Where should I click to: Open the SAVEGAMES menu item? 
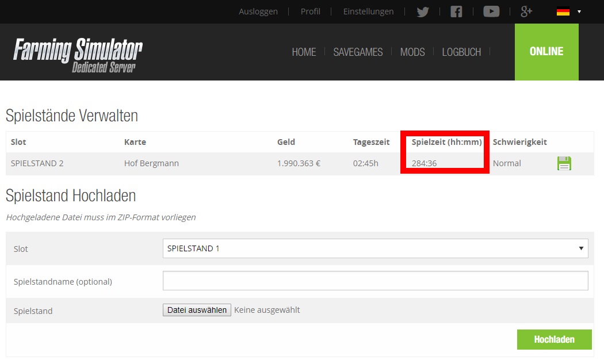coord(358,52)
